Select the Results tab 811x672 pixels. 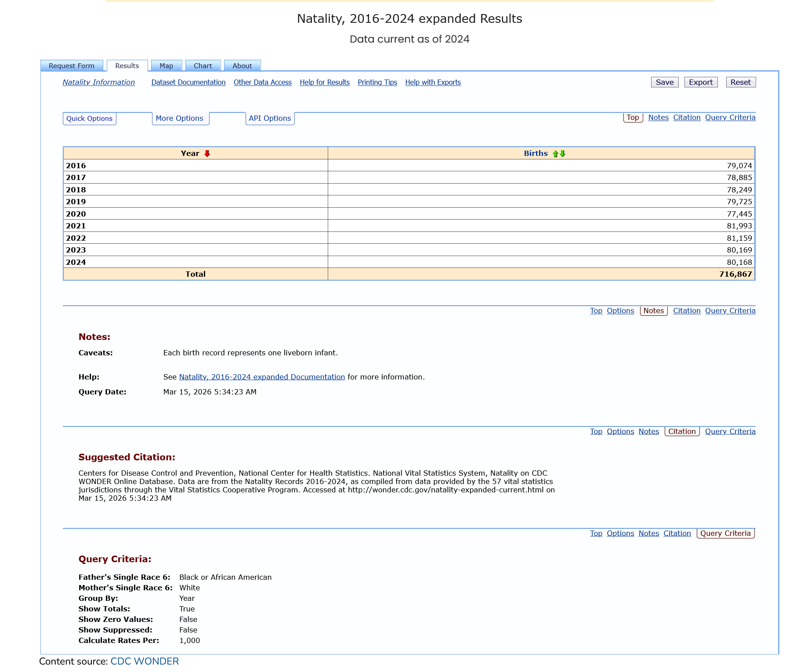pos(127,66)
